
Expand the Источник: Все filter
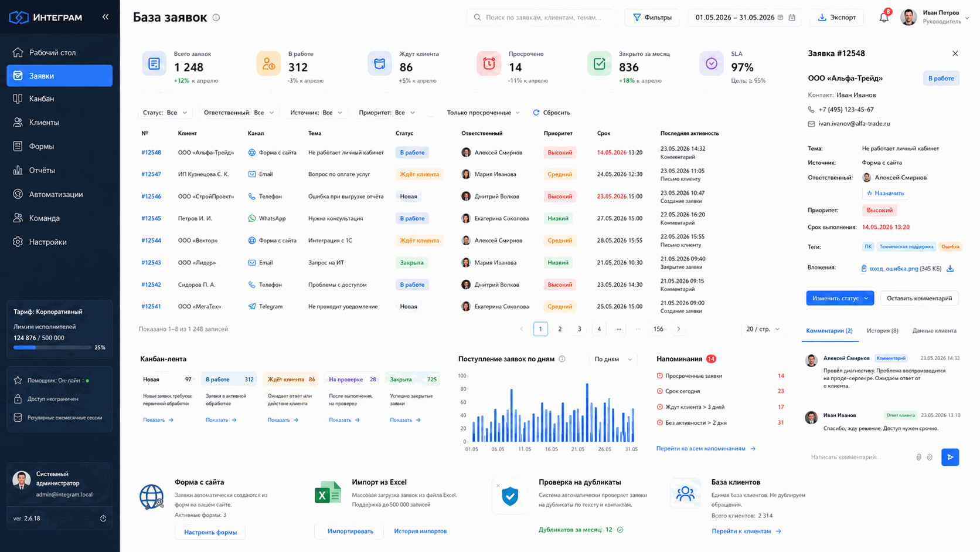tap(316, 113)
